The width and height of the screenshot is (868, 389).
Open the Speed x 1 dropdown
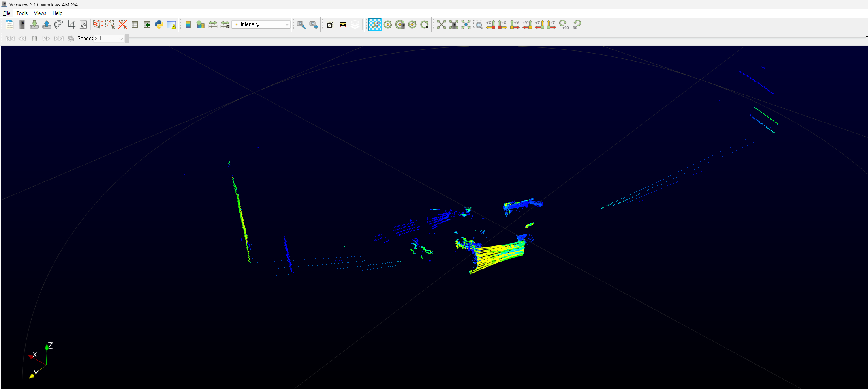click(x=109, y=39)
